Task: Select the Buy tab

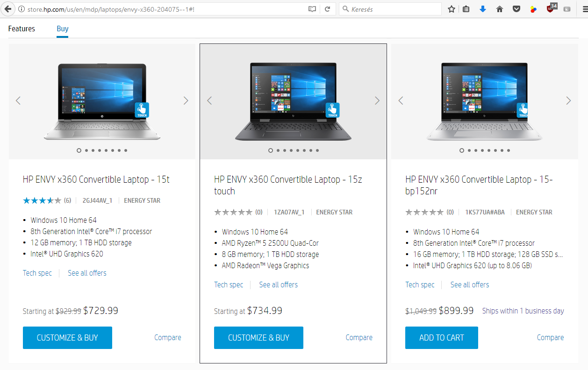Action: click(63, 29)
